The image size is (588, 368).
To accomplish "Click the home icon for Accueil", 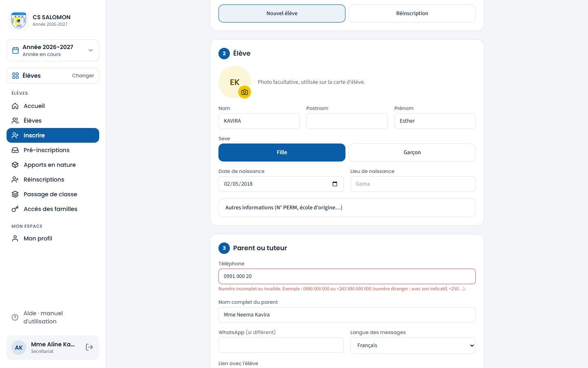I will click(x=15, y=106).
